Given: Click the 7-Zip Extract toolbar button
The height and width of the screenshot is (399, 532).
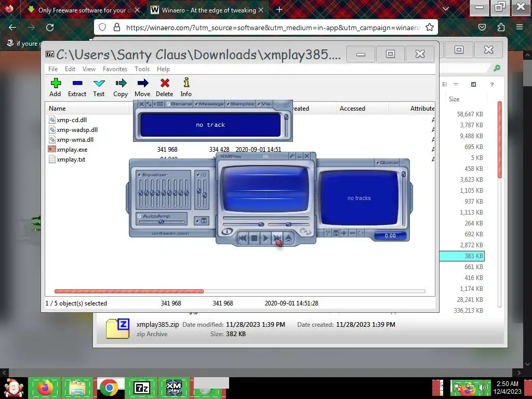Looking at the screenshot, I should coord(77,87).
